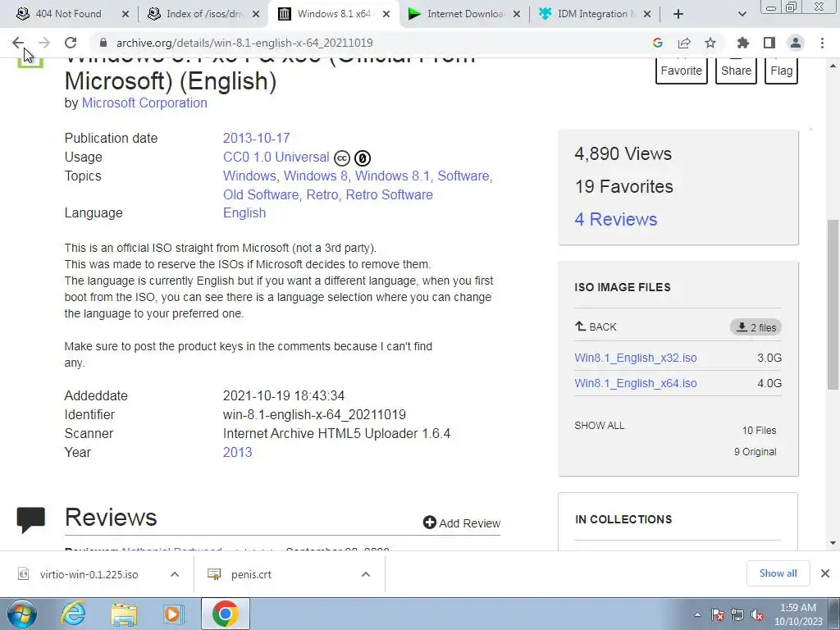Click BACK in ISO Image Files panel
840x630 pixels.
click(x=596, y=326)
